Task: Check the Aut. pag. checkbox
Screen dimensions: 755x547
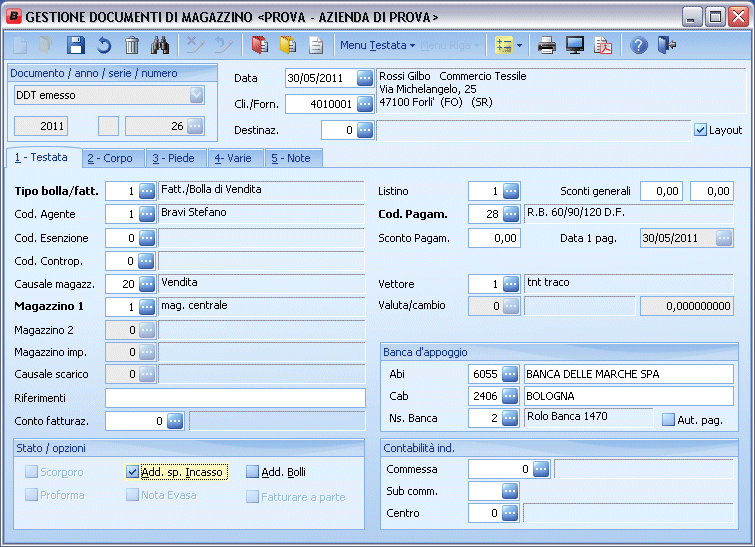Action: [669, 420]
